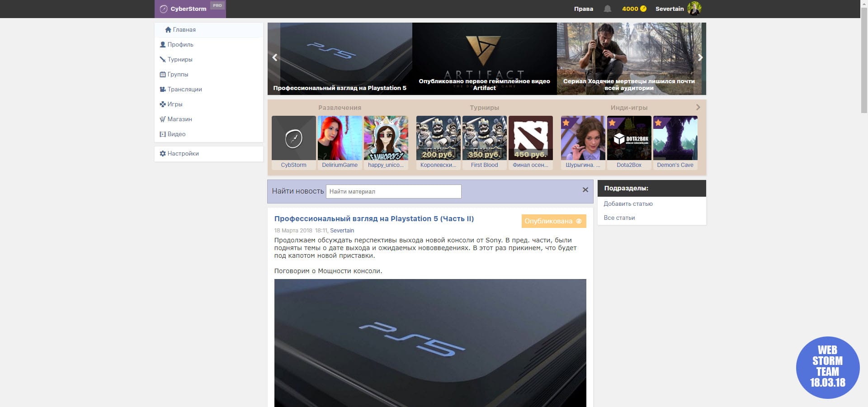
Task: Open the Severtain user avatar
Action: click(694, 9)
